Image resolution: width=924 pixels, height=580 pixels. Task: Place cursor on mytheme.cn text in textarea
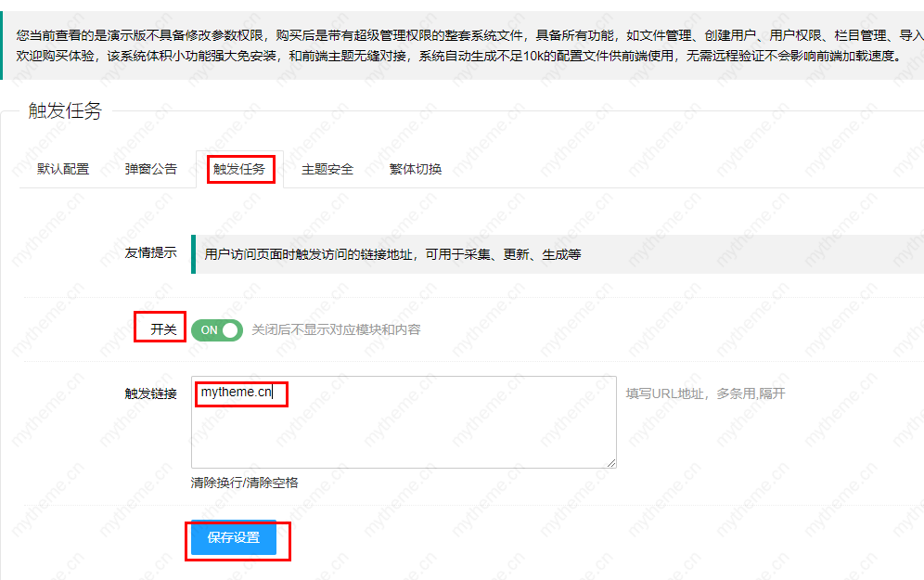click(236, 393)
